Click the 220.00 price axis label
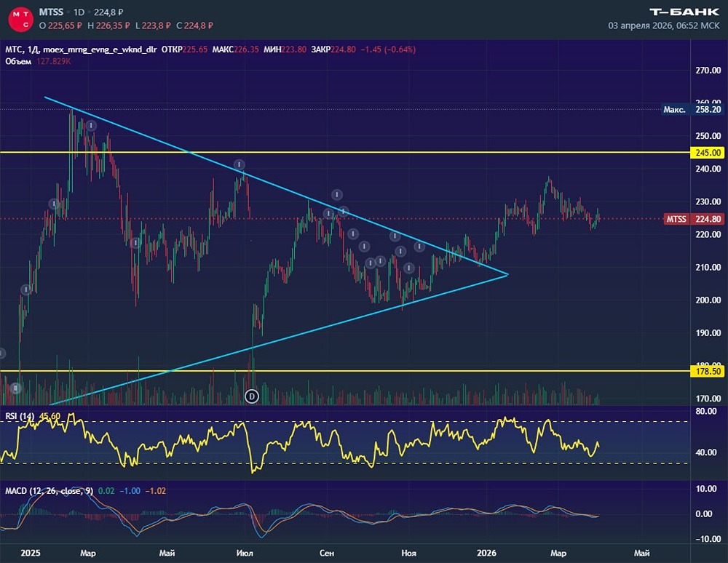The height and width of the screenshot is (563, 728). pyautogui.click(x=708, y=235)
